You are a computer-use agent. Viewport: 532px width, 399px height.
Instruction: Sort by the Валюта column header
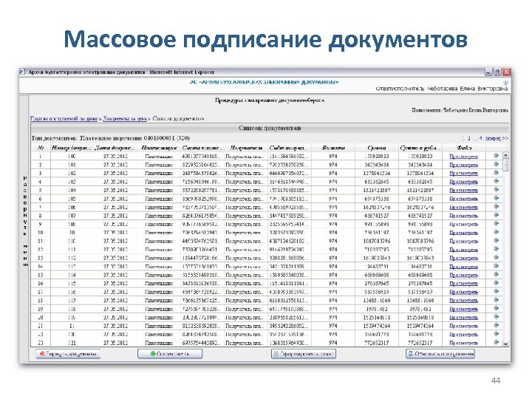click(x=333, y=148)
